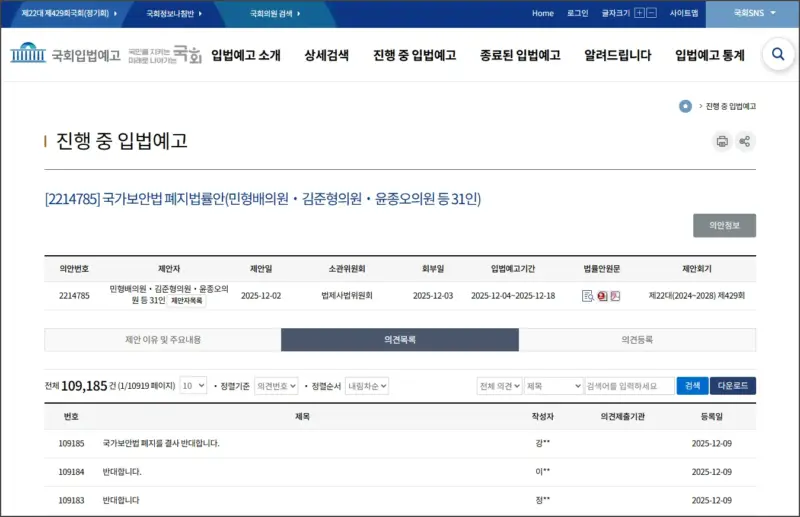Open the 국가보안법 폐지법률안 bill title link
800x517 pixels.
tap(263, 199)
